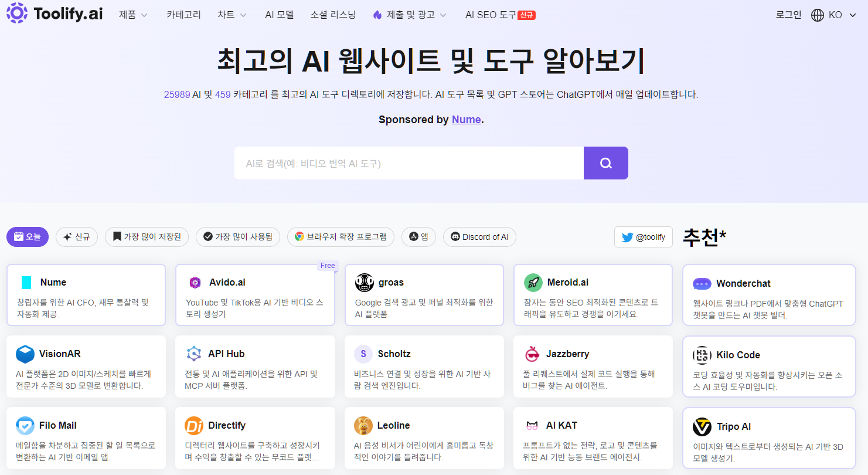Click the Wonderchat logo icon
868x475 pixels.
702,284
